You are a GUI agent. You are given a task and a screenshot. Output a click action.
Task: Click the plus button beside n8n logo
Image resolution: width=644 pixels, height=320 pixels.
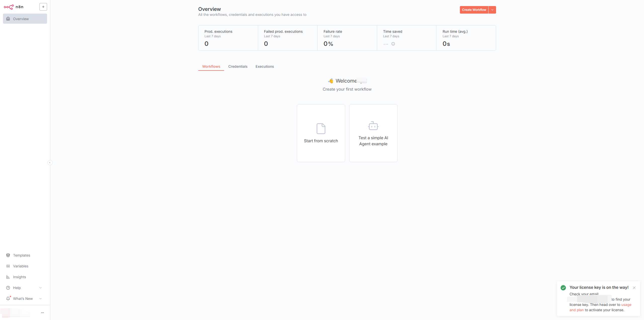(x=43, y=7)
